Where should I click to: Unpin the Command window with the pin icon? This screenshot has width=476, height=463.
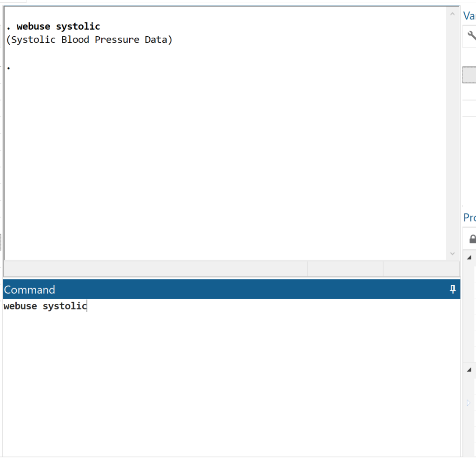(x=452, y=289)
